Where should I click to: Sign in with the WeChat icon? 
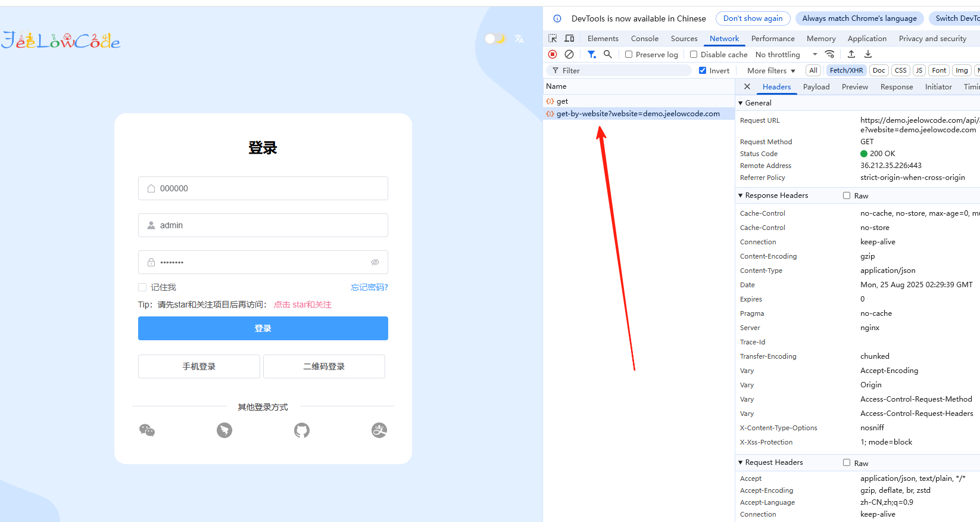tap(147, 430)
